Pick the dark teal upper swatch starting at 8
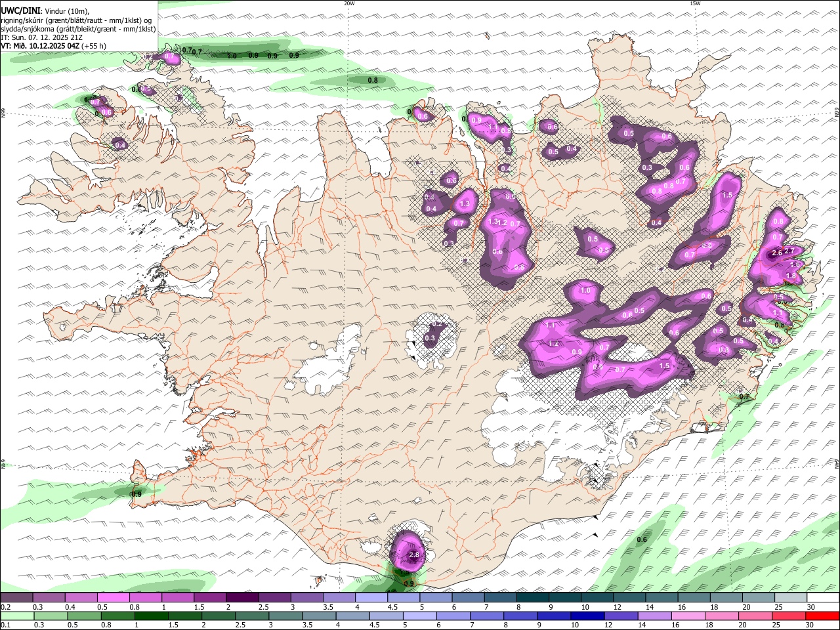 532,598
